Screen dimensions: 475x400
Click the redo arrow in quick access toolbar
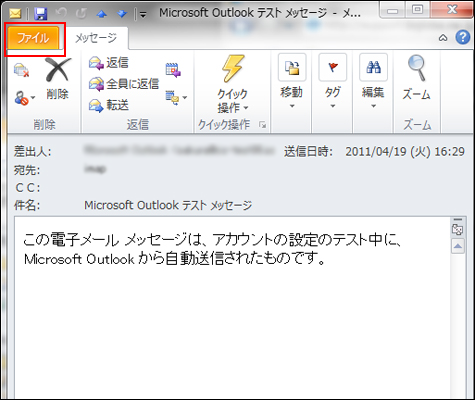pos(81,14)
